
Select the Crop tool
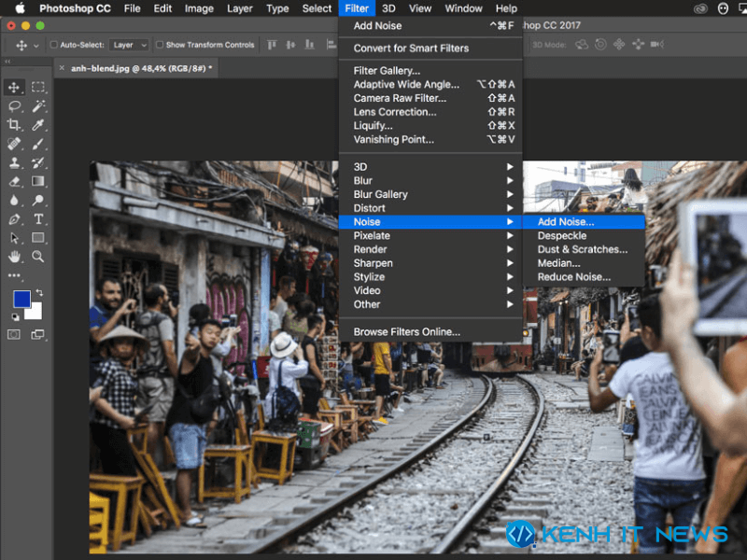click(x=14, y=125)
